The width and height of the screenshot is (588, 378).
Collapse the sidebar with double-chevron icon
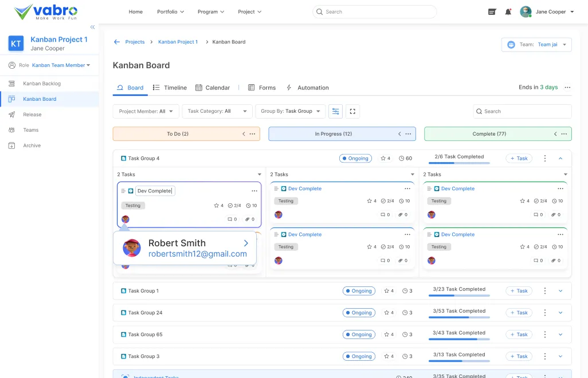(92, 27)
